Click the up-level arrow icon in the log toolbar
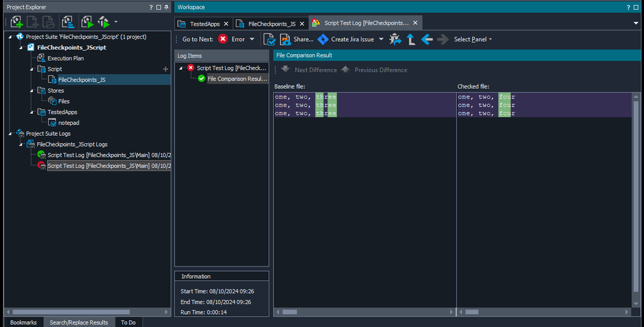Viewport: 644px width, 327px height. coord(411,39)
